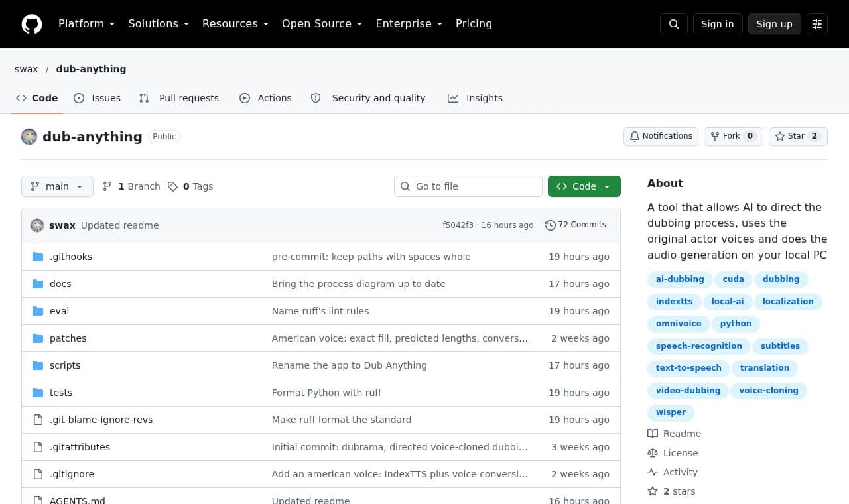Click the history clock icon by 72 Commits
The width and height of the screenshot is (849, 504).
click(x=551, y=225)
